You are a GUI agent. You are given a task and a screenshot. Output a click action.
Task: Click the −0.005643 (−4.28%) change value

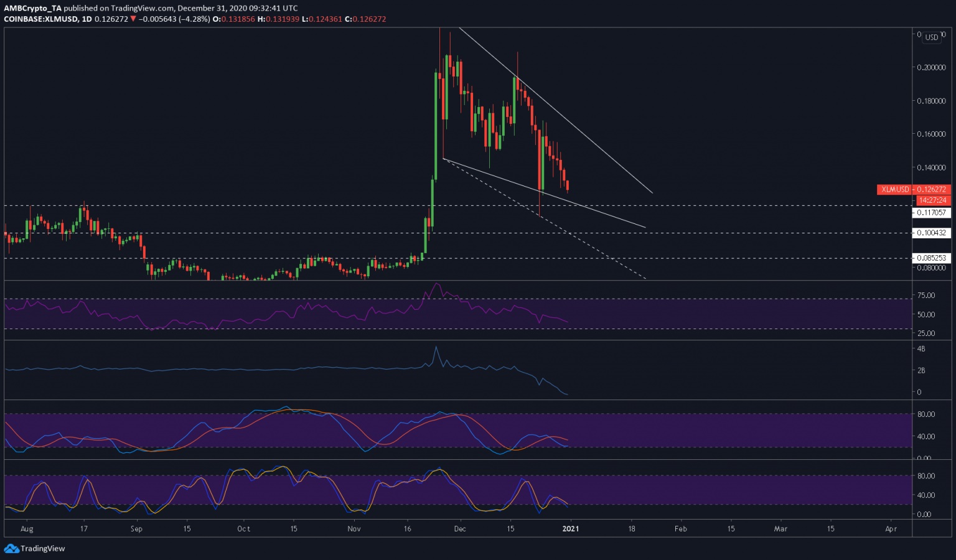[x=174, y=19]
